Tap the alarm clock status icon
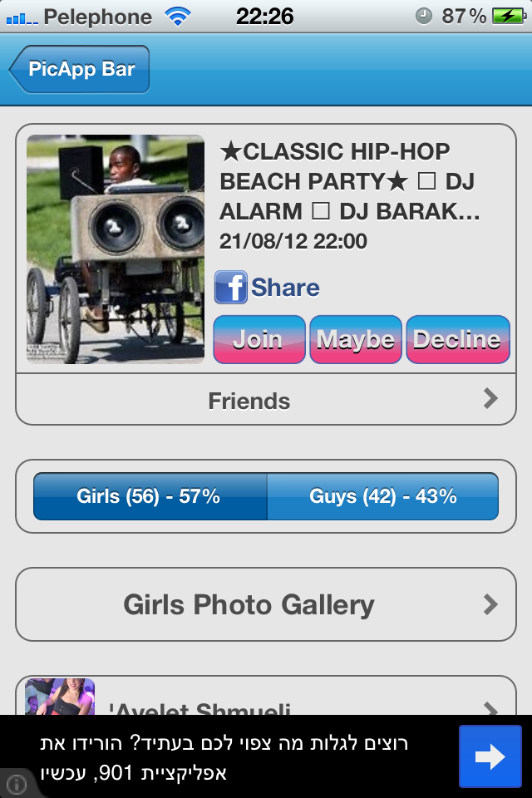The height and width of the screenshot is (798, 532). (x=424, y=17)
